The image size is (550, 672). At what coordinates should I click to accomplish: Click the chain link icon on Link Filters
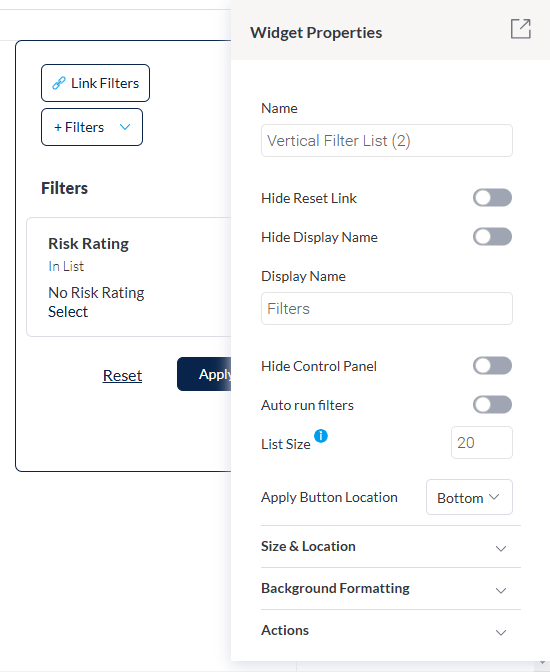click(59, 83)
